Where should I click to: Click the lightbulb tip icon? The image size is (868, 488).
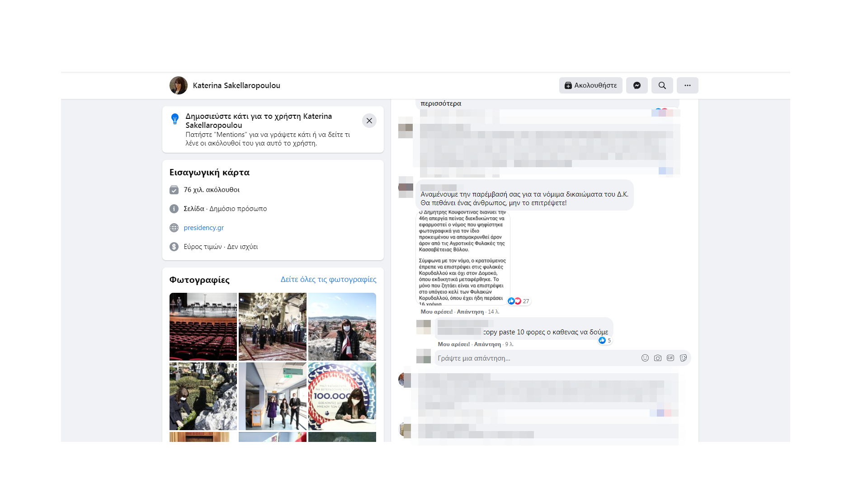[175, 119]
